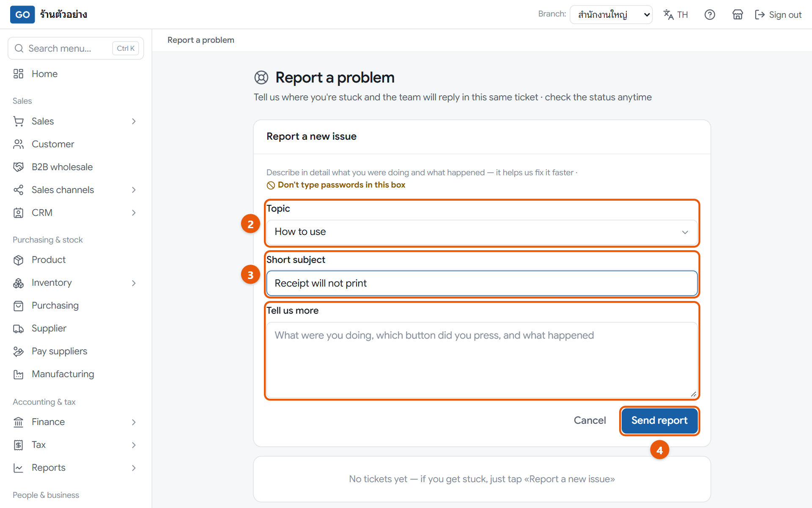
Task: Open the Customer menu item
Action: [76, 144]
